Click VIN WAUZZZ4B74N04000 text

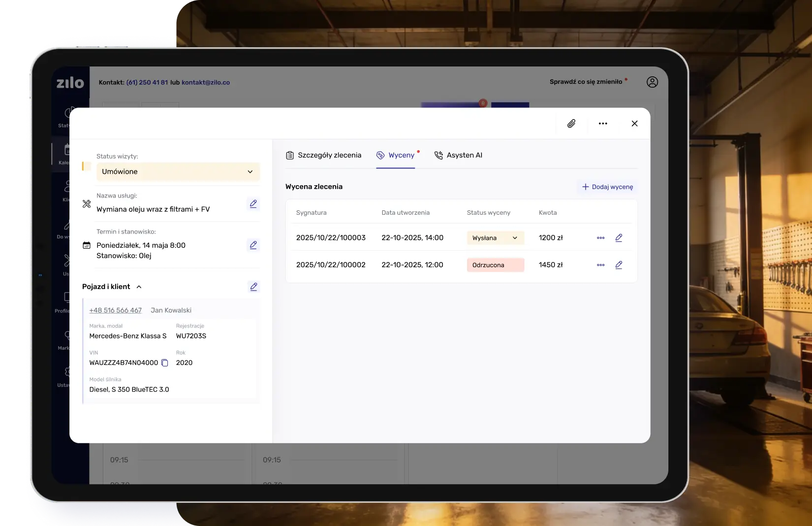(x=124, y=363)
